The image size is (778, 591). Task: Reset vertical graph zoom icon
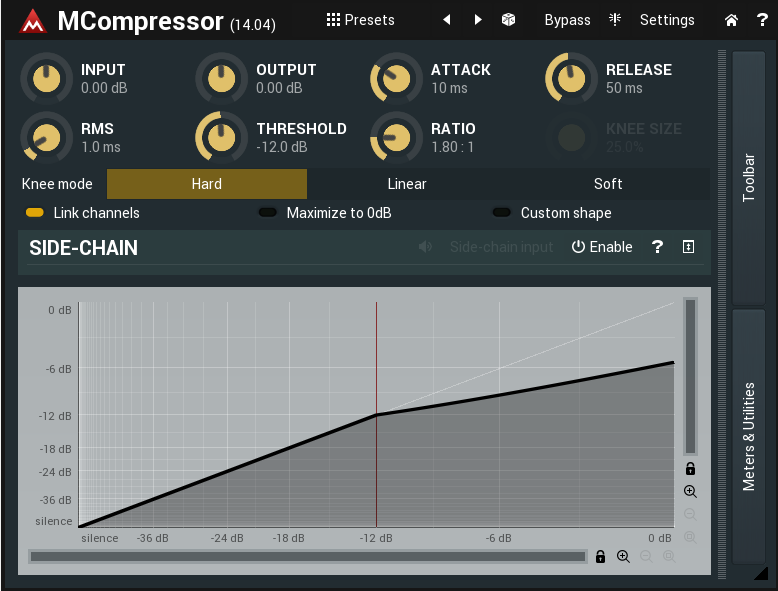tap(690, 537)
